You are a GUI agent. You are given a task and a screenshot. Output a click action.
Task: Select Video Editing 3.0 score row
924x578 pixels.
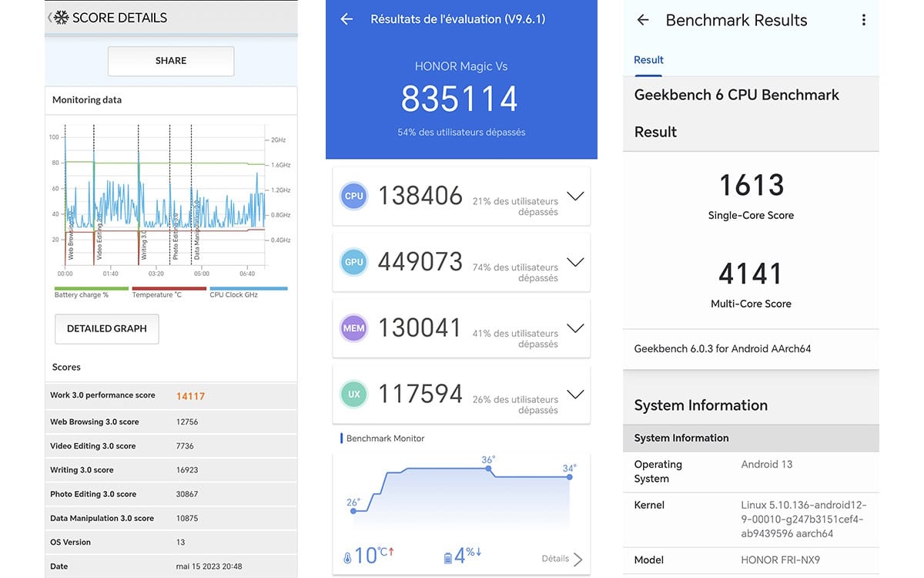click(x=171, y=445)
